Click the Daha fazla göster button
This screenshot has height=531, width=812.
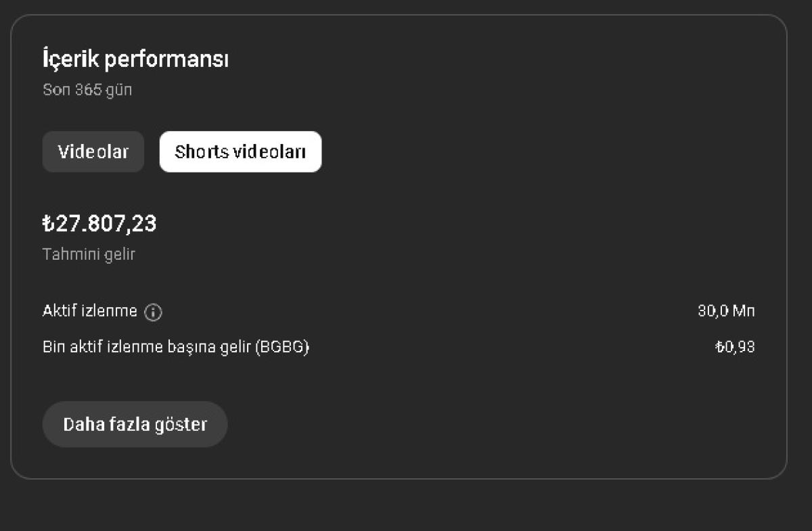coord(135,424)
